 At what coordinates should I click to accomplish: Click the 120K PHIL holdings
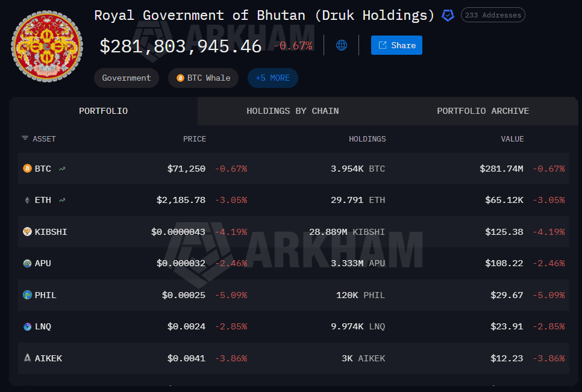[x=360, y=295]
